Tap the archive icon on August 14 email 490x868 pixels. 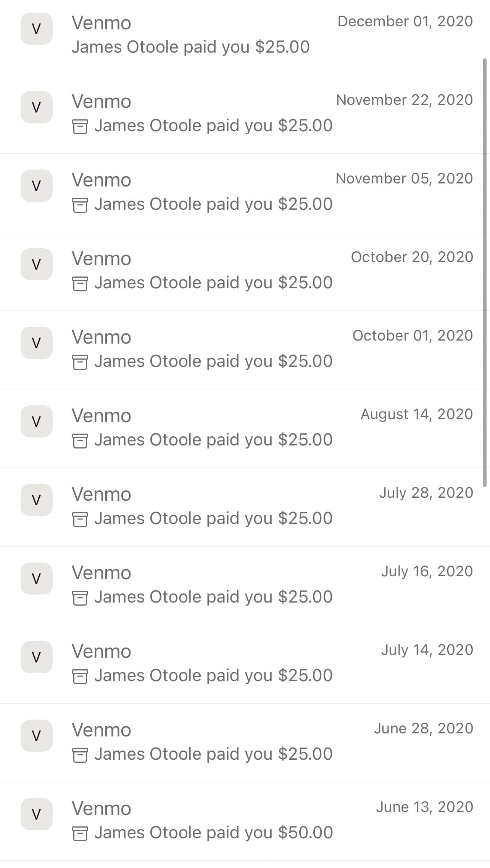pos(80,441)
